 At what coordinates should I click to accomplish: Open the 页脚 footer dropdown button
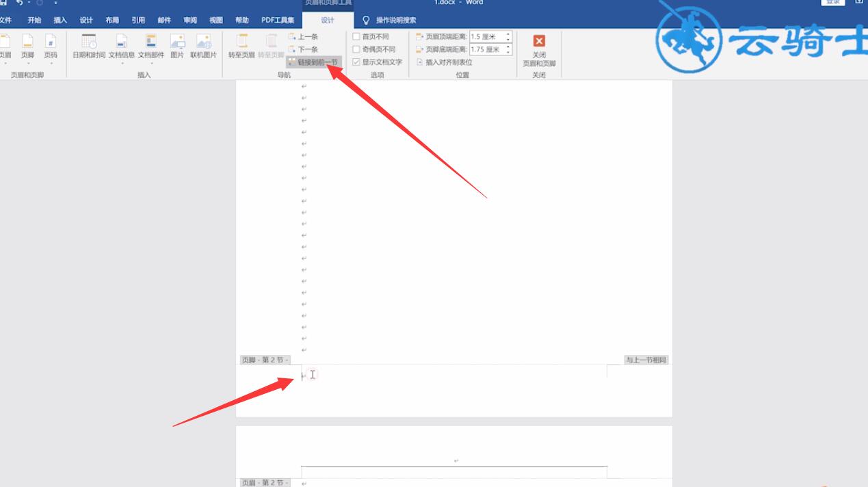27,48
